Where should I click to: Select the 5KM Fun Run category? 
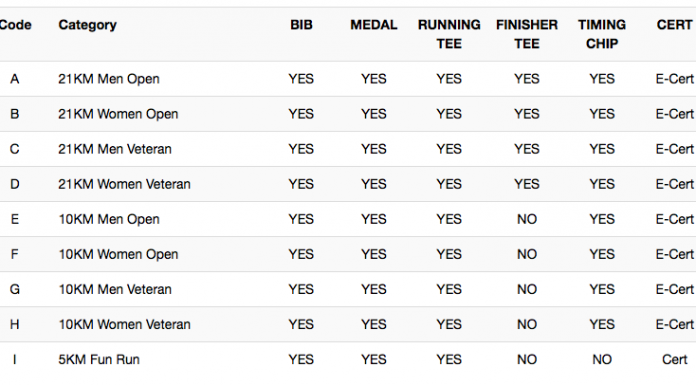coord(99,360)
